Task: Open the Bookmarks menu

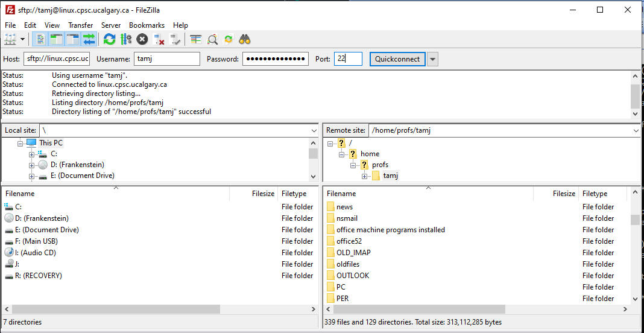Action: (x=147, y=25)
